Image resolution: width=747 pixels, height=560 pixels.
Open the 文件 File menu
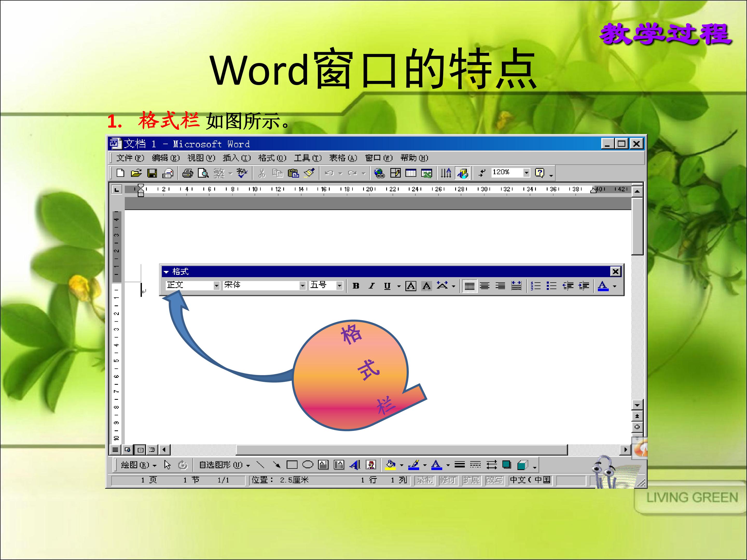click(130, 158)
